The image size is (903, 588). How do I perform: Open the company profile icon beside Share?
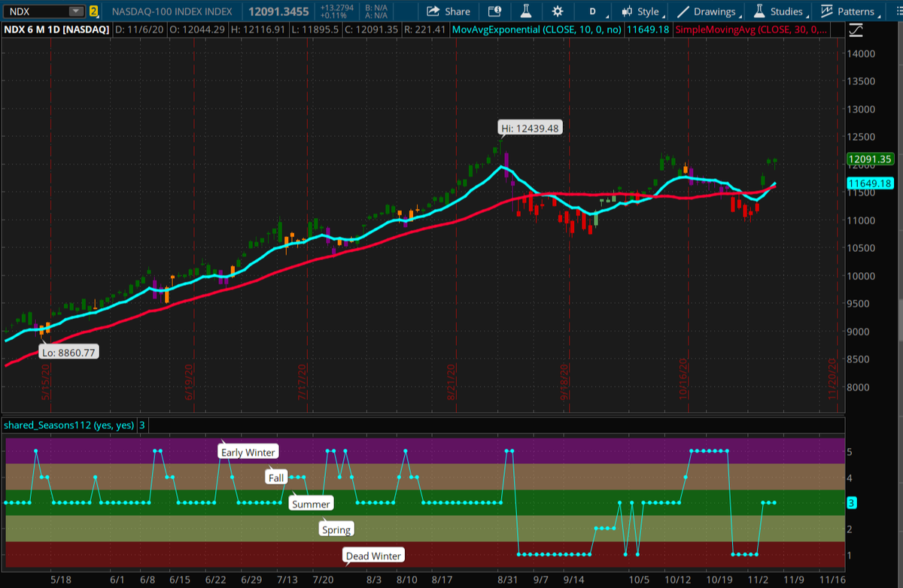494,11
